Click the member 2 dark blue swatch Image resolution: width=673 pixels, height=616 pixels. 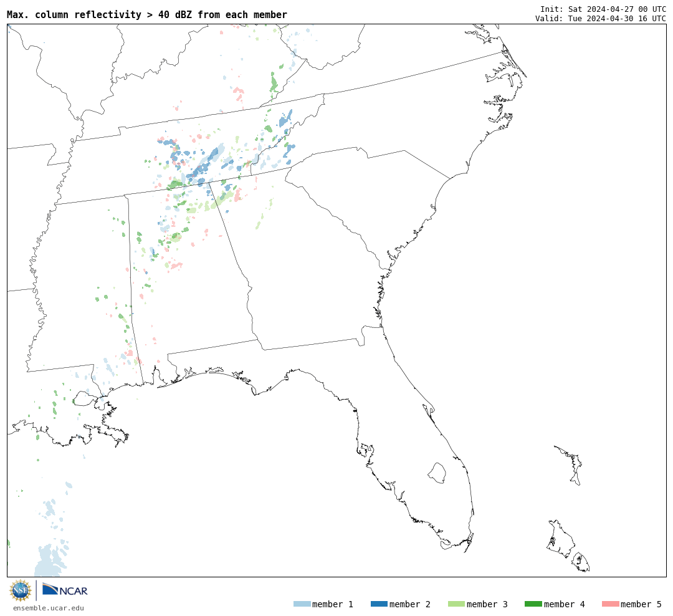pyautogui.click(x=379, y=604)
